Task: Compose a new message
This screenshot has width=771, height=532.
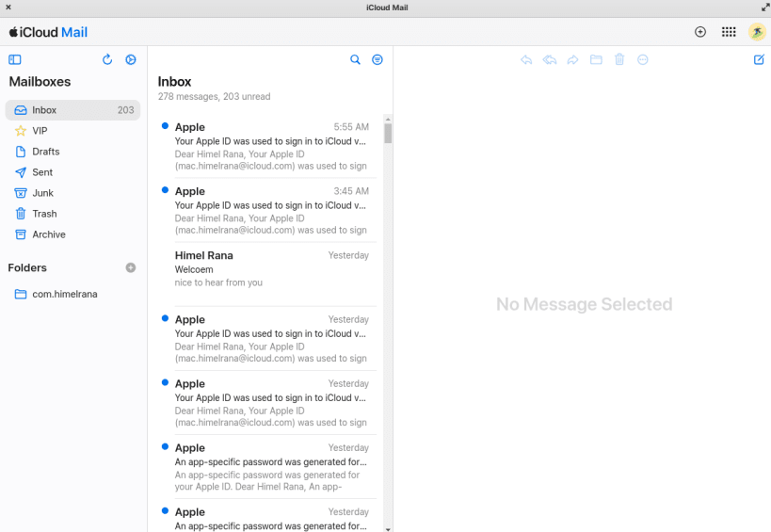Action: [759, 59]
